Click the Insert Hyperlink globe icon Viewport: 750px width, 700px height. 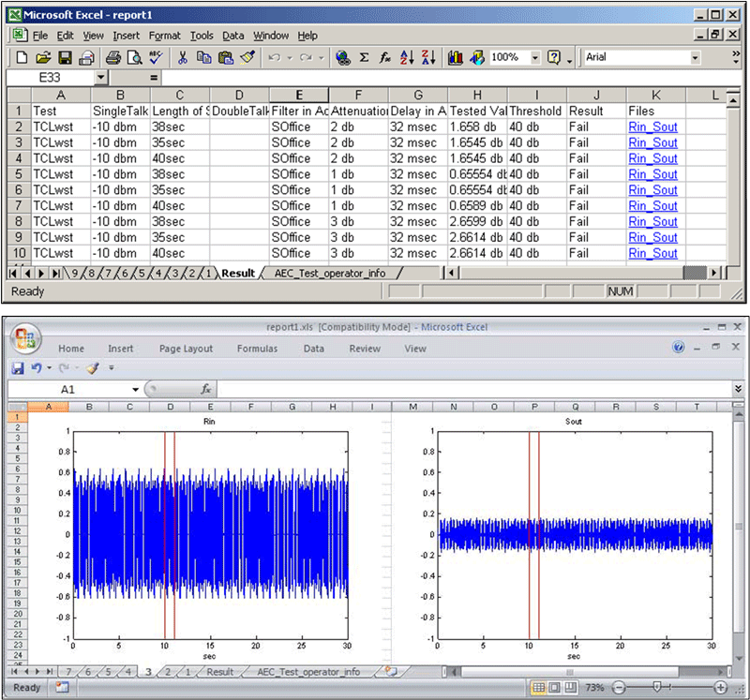(x=343, y=58)
